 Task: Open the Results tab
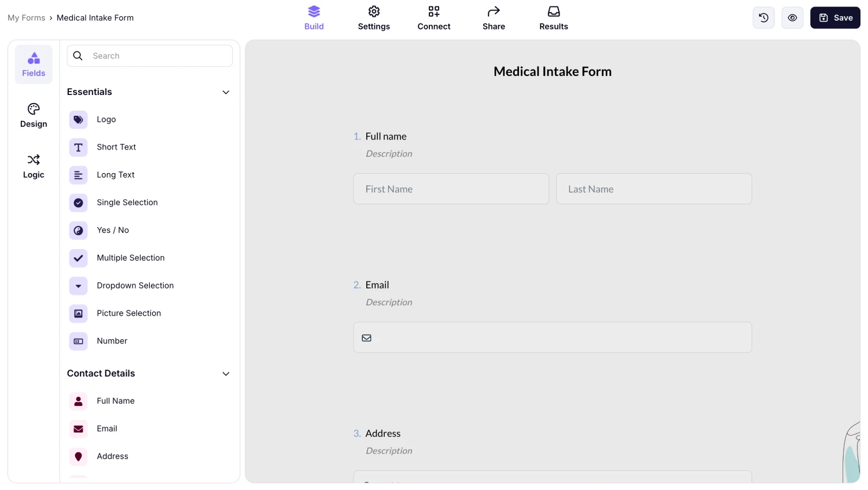pos(553,17)
